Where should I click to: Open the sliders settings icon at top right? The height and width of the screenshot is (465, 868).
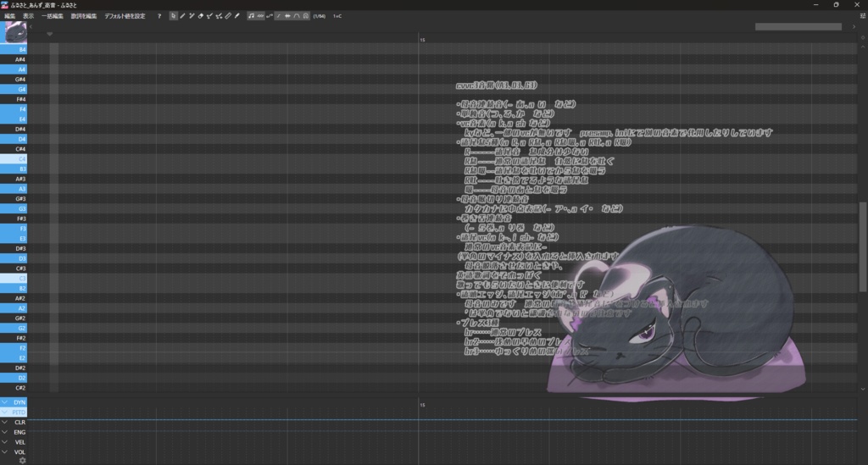coord(862,16)
